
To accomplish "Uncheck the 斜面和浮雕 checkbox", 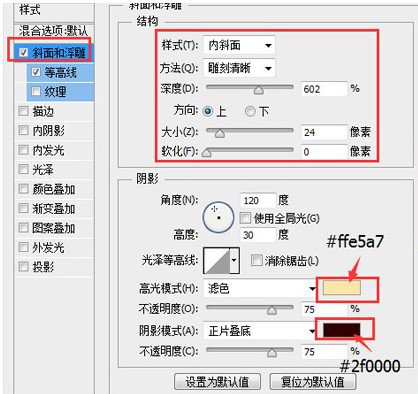I will coord(24,52).
